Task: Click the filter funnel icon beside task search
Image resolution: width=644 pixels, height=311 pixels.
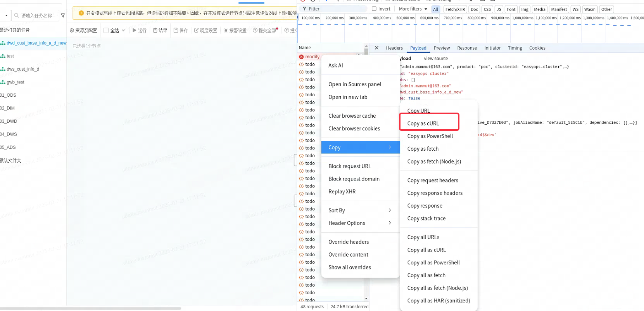Action: [63, 16]
